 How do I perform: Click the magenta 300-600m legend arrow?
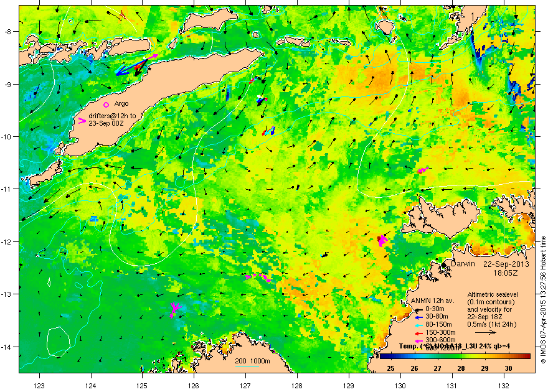click(x=418, y=340)
